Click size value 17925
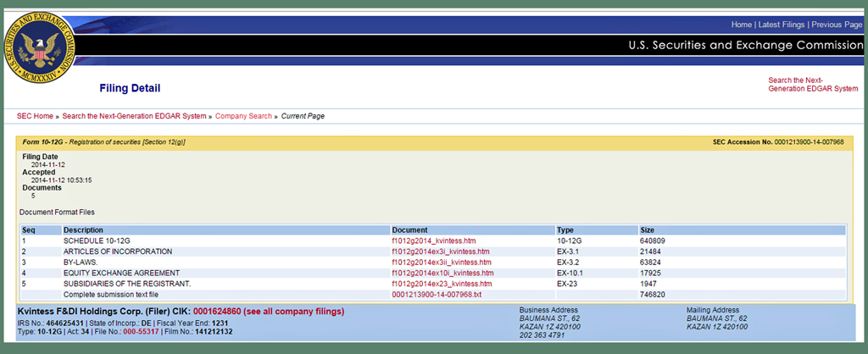This screenshot has height=354, width=868. coord(649,274)
